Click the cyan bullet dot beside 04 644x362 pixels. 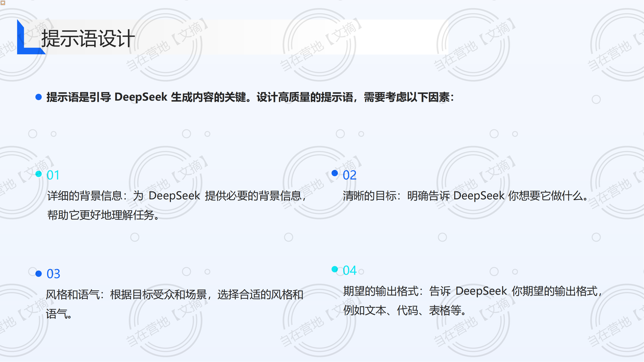tap(334, 269)
